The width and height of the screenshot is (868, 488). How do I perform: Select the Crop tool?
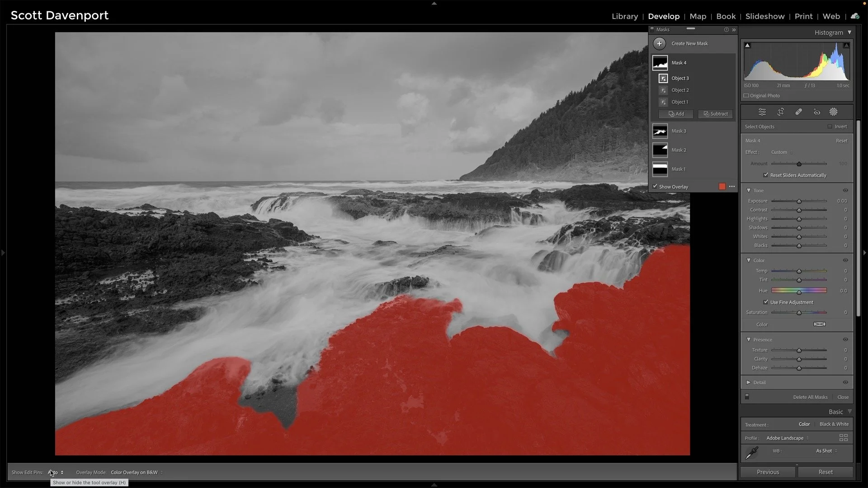click(x=781, y=112)
